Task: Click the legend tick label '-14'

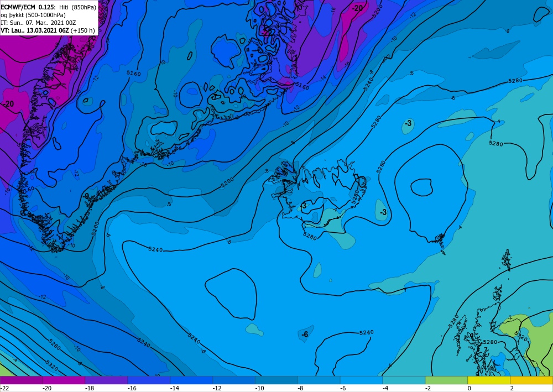Action: (175, 388)
